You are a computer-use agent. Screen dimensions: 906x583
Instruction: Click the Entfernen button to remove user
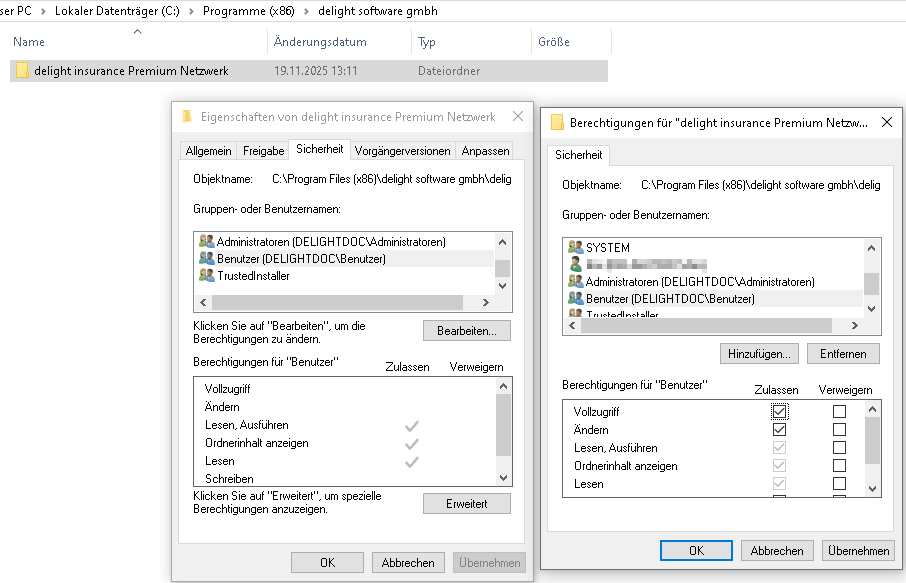(x=842, y=354)
